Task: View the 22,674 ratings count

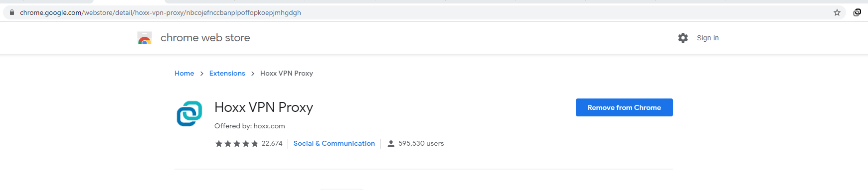Action: pos(272,143)
